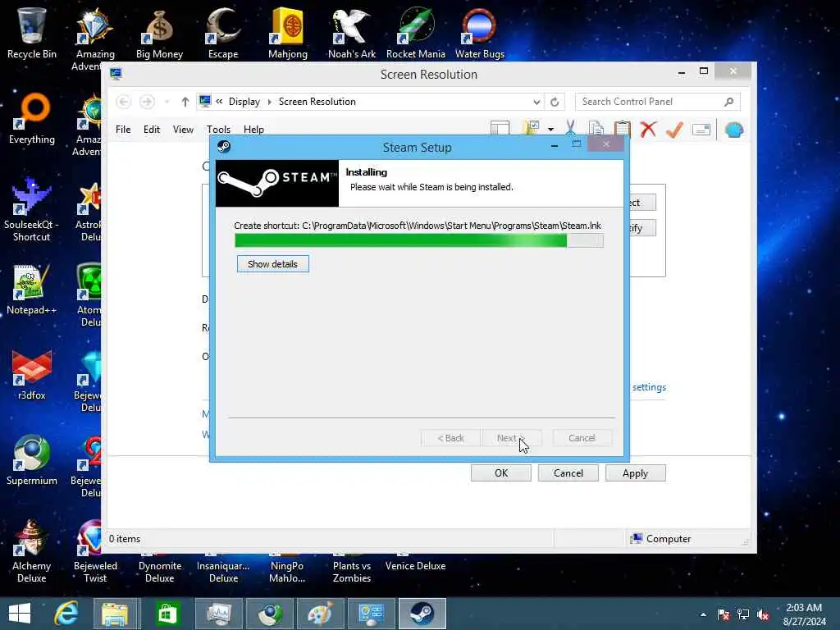The image size is (840, 630).
Task: Open the Rocket Mania desktop shortcut
Action: coord(416,32)
